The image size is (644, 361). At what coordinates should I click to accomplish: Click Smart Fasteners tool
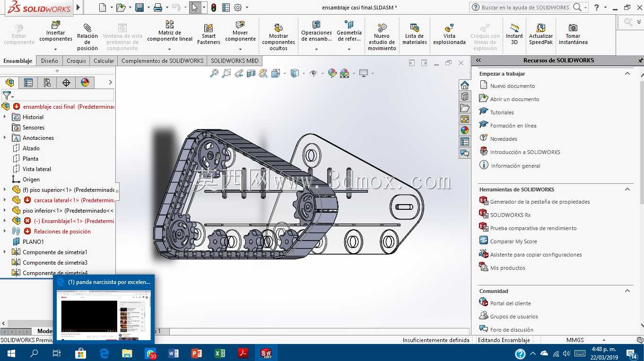pos(209,34)
